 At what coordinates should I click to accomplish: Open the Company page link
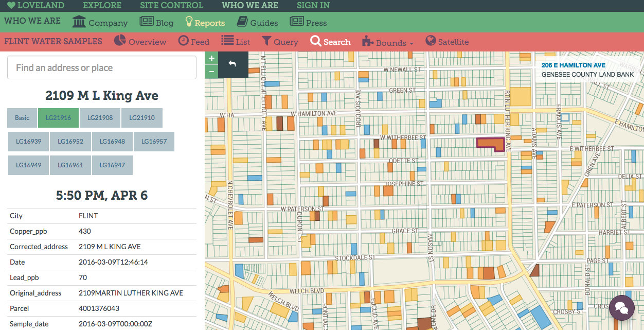[x=100, y=22]
